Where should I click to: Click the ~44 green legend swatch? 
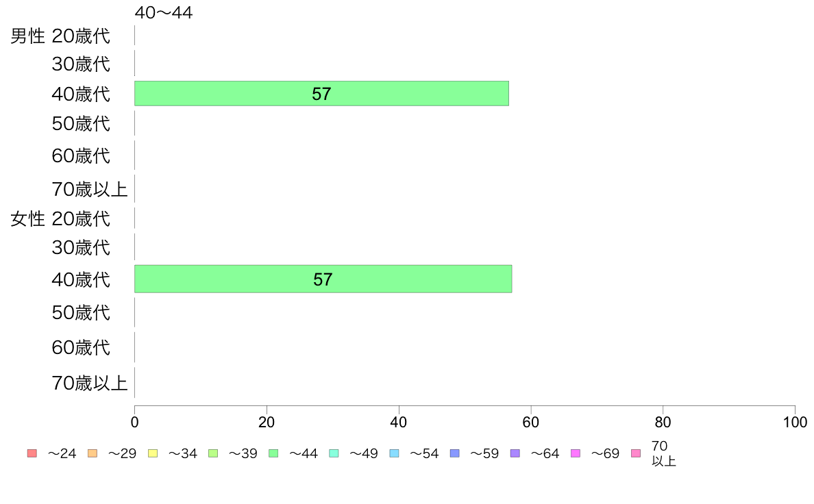pyautogui.click(x=273, y=453)
